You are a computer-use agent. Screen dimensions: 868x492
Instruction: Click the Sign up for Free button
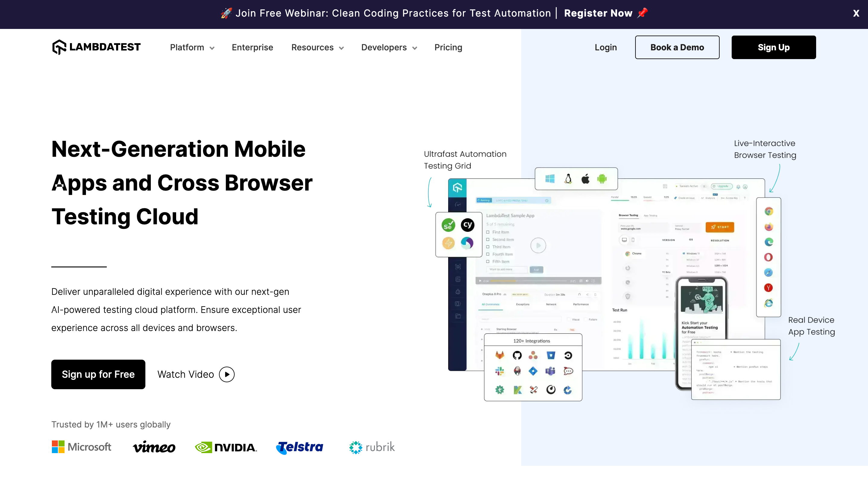(98, 374)
